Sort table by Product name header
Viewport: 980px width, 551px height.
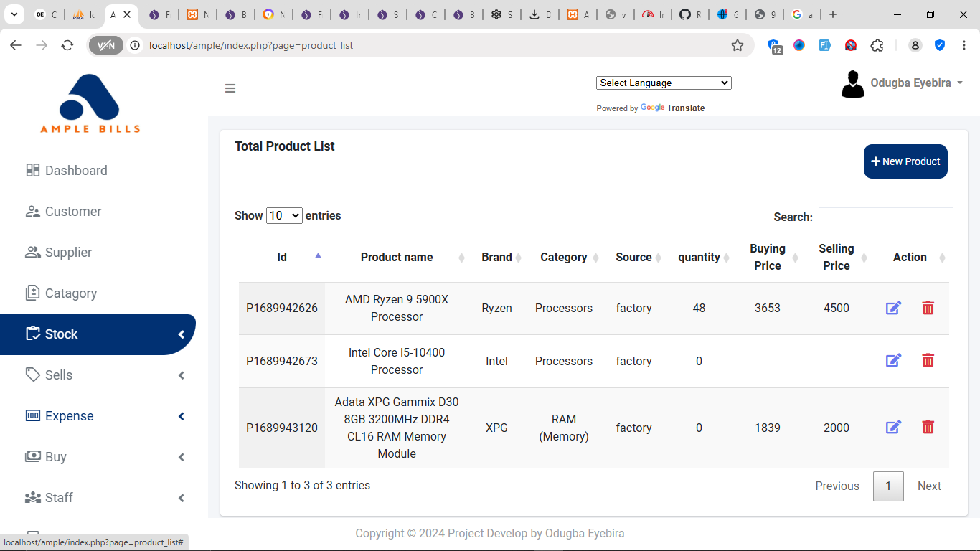(x=397, y=257)
